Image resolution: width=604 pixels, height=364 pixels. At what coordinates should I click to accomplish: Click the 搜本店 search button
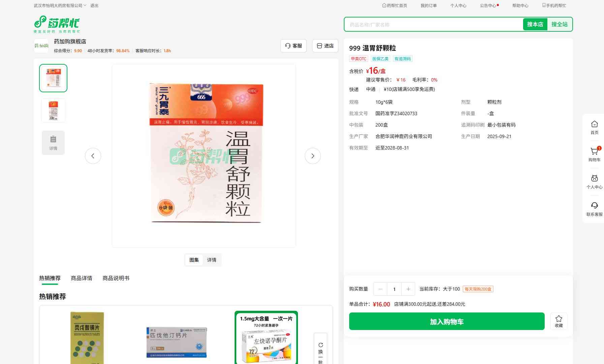[x=535, y=24]
